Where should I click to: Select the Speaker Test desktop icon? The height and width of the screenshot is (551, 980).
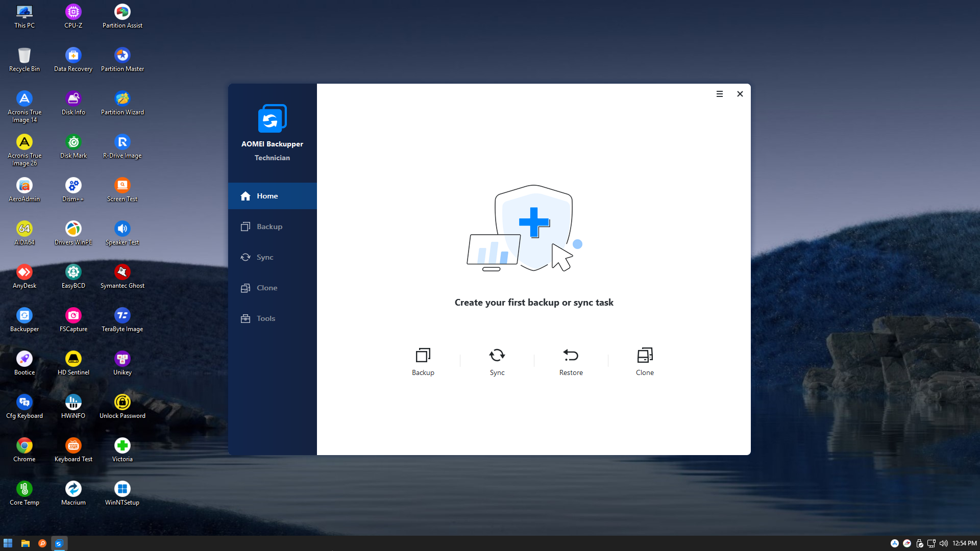(122, 233)
